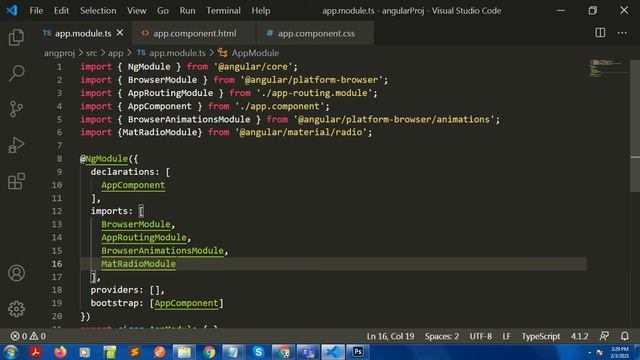Screen dimensions: 640x360
Task: Open the Run menu
Action: 187,11
